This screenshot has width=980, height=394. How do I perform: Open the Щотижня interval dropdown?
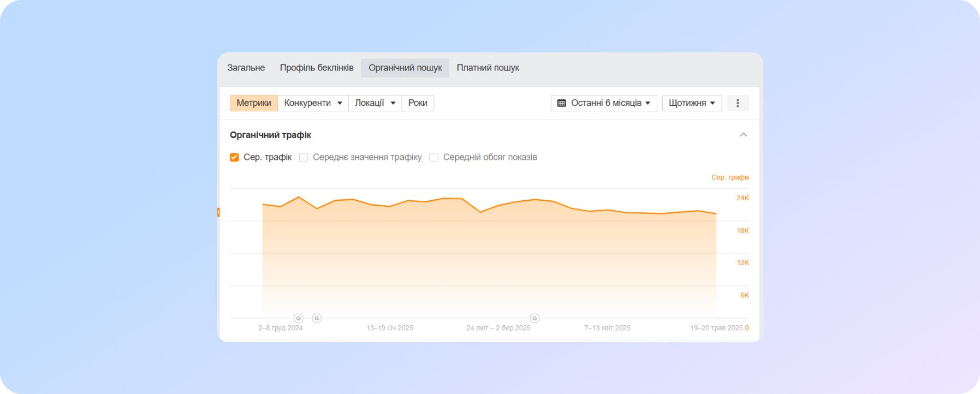[691, 103]
